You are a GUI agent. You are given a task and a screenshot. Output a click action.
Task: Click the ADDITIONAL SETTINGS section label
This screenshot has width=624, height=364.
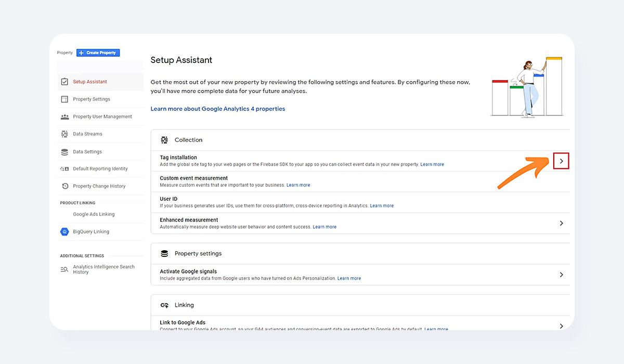(x=82, y=256)
